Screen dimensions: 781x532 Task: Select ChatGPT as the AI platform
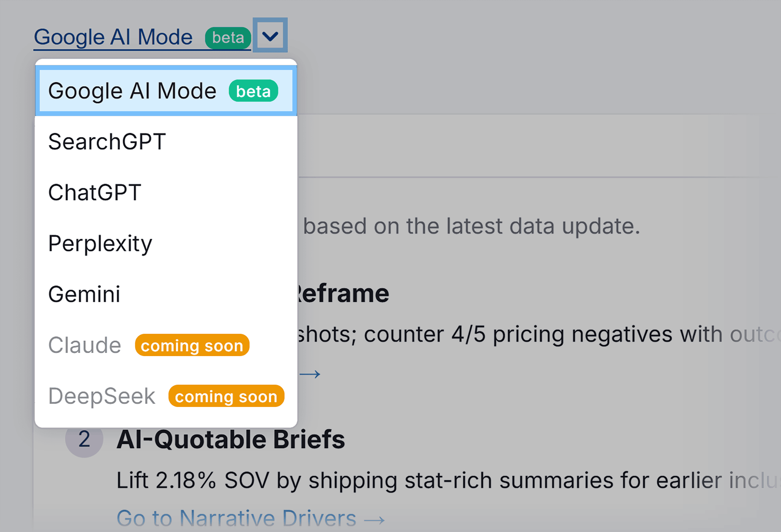click(x=94, y=192)
